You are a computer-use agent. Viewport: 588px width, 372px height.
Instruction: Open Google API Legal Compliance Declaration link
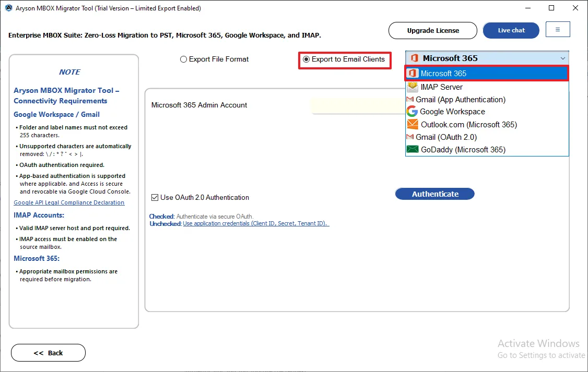coord(69,202)
